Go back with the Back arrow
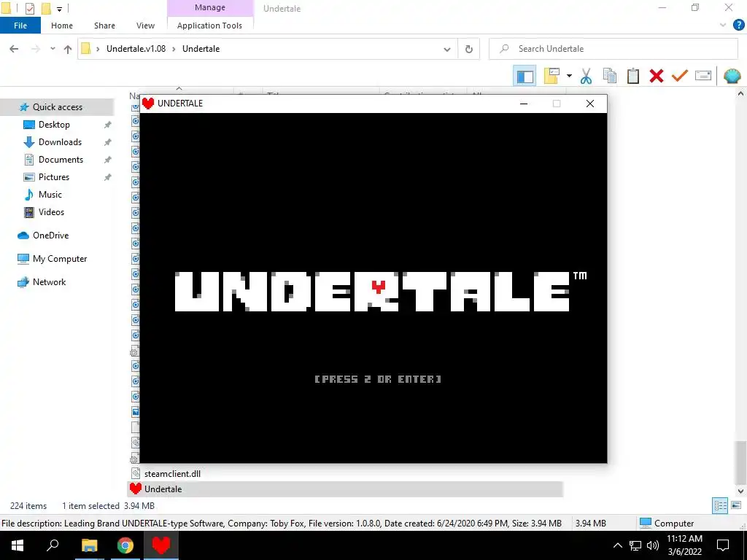Image resolution: width=747 pixels, height=560 pixels. [15, 49]
